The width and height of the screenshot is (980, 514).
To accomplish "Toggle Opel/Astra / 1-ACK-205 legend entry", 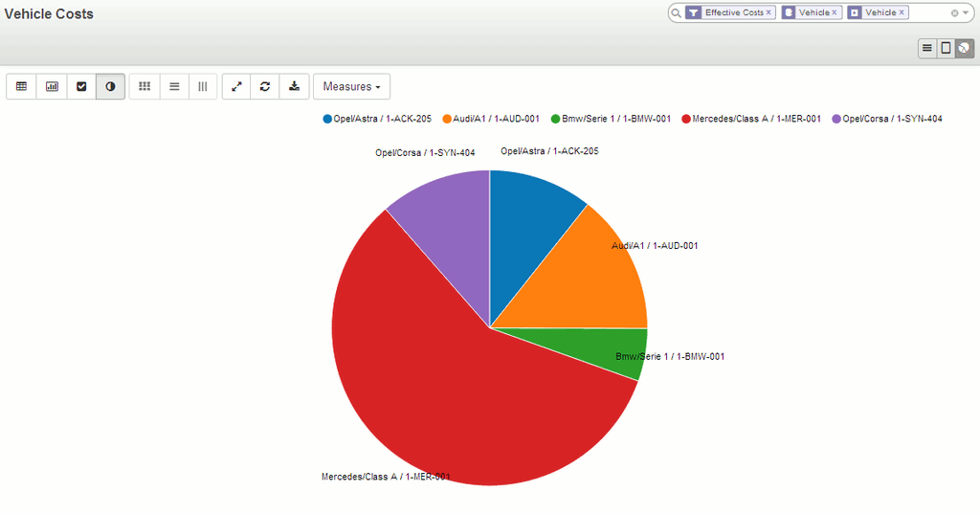I will tap(377, 119).
